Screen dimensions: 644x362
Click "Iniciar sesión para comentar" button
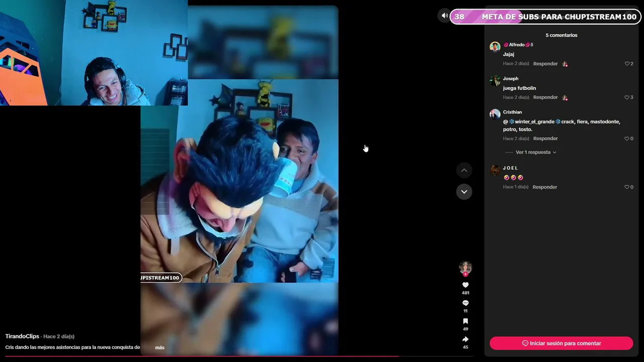pos(561,343)
